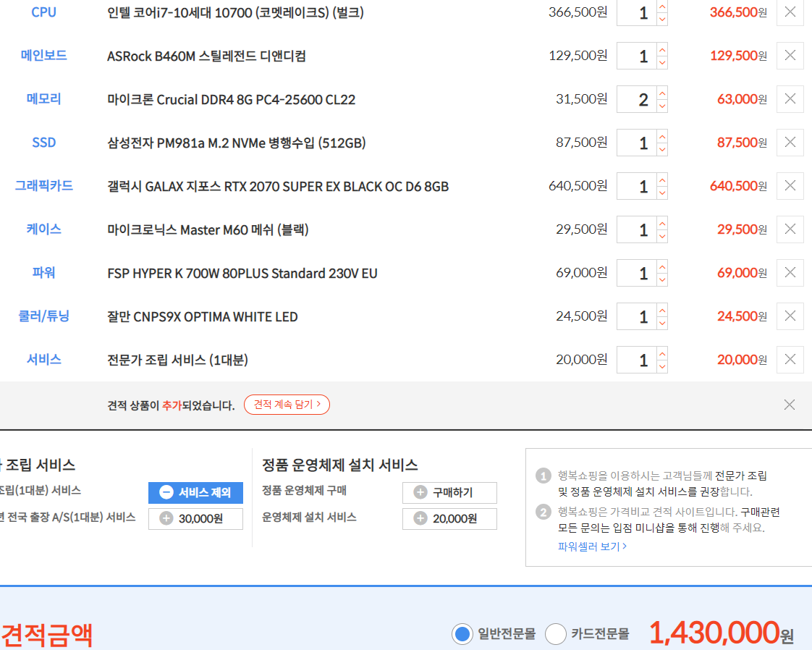Viewport: 812px width, 650px height.
Task: Open the 그래픽카드 category link
Action: click(x=43, y=185)
